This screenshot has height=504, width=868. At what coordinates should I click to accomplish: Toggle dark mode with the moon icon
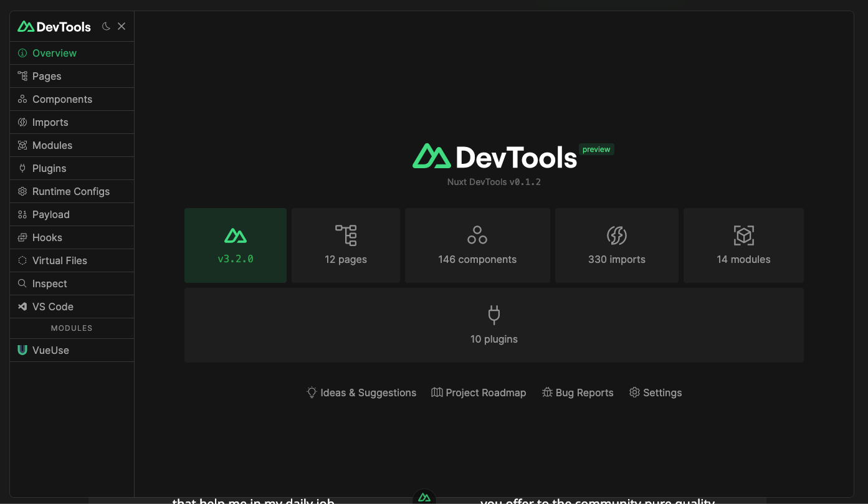pos(106,26)
